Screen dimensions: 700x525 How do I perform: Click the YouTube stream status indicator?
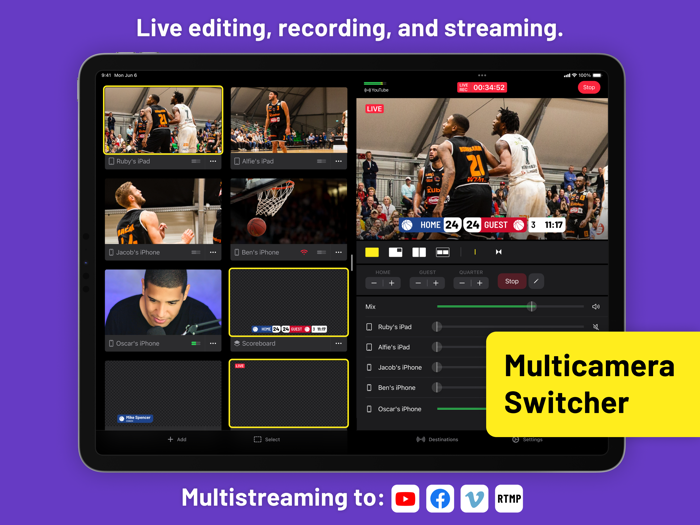coord(376,87)
